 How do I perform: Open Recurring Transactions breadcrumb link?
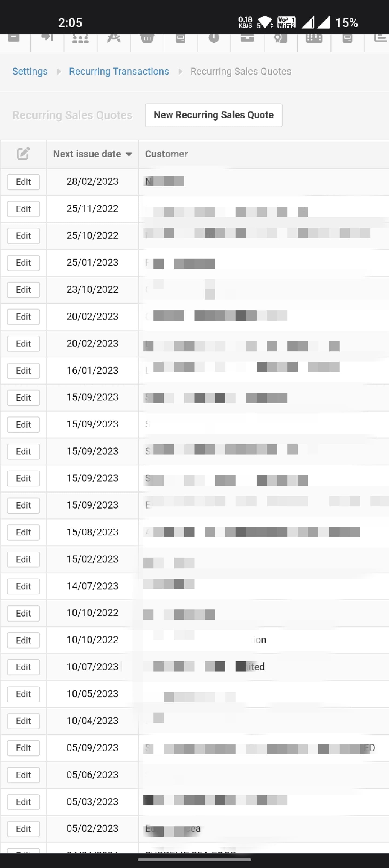(x=119, y=72)
